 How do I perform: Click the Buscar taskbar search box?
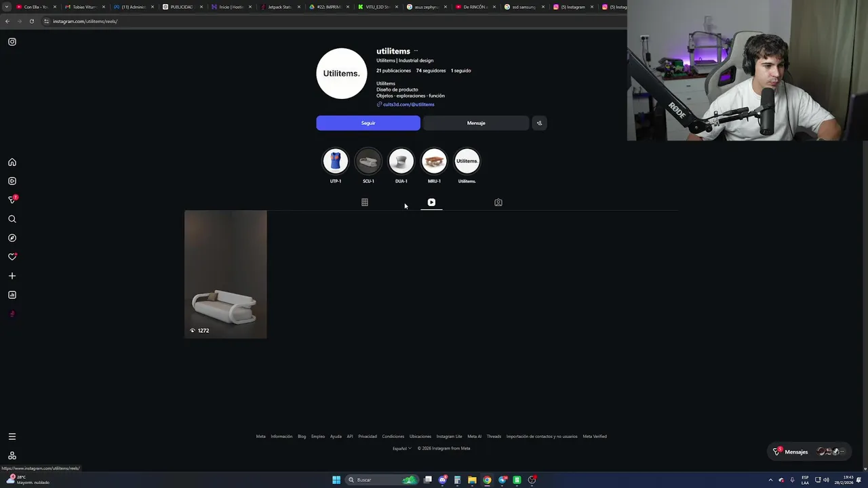[x=381, y=480]
